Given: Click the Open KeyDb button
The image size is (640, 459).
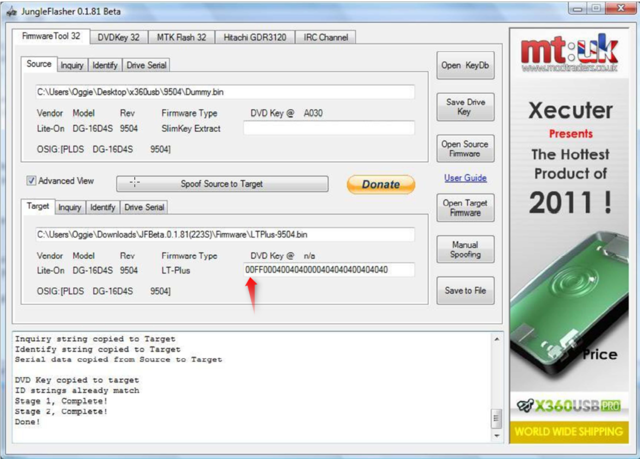Looking at the screenshot, I should [465, 65].
